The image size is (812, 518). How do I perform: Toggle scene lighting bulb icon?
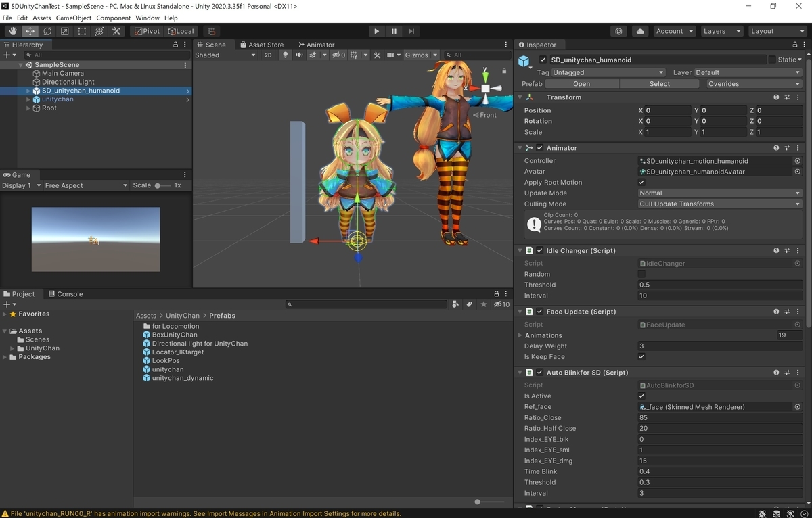pyautogui.click(x=285, y=55)
